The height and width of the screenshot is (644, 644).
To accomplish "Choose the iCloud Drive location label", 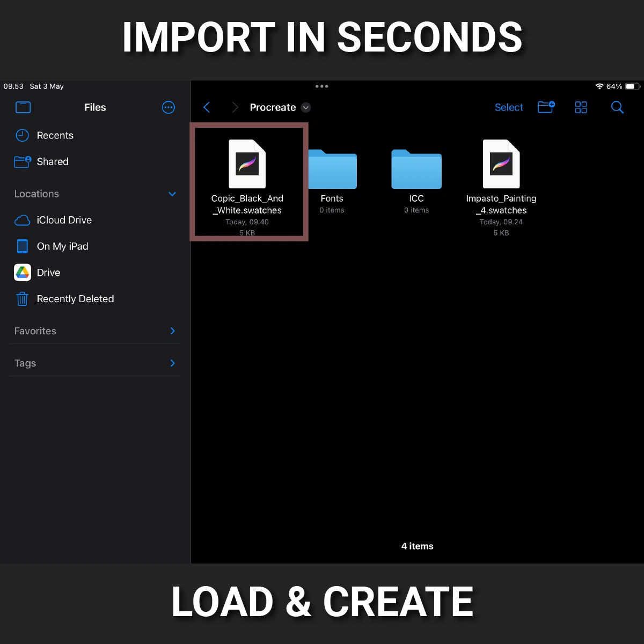I will pyautogui.click(x=64, y=220).
